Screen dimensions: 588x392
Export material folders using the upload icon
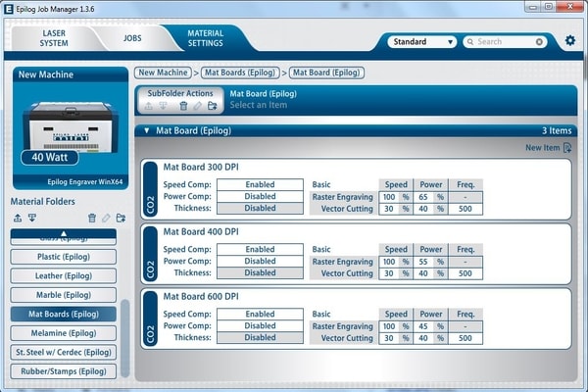pyautogui.click(x=18, y=218)
